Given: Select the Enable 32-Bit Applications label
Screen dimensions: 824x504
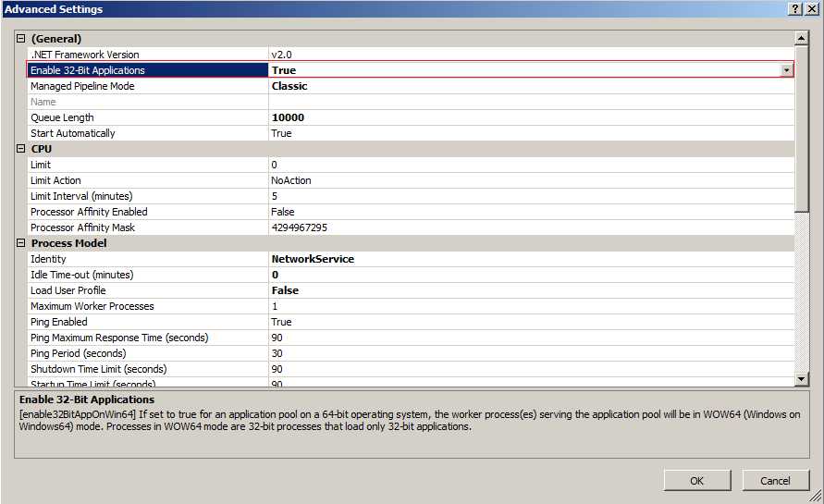Looking at the screenshot, I should (x=87, y=70).
